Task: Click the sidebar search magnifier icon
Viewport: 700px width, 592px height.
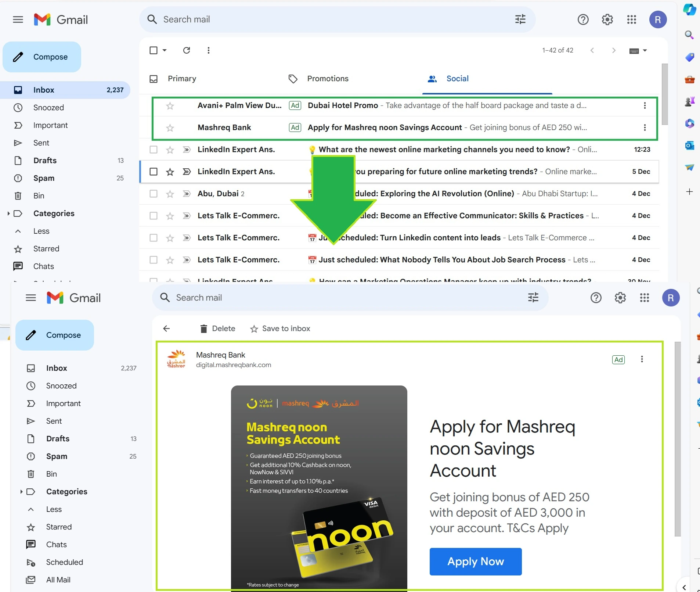Action: [x=689, y=35]
